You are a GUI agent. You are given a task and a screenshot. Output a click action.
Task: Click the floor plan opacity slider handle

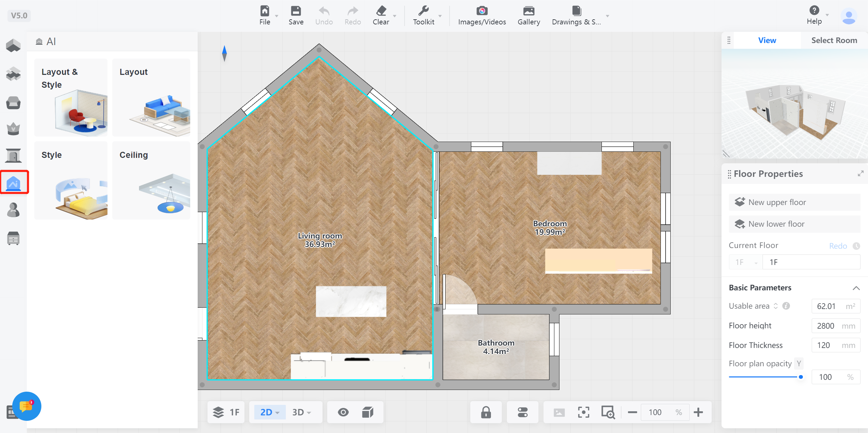[801, 377]
